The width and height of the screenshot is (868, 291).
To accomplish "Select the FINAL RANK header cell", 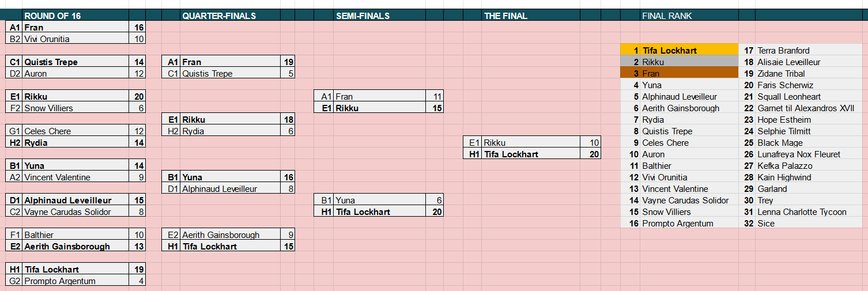I will (689, 16).
